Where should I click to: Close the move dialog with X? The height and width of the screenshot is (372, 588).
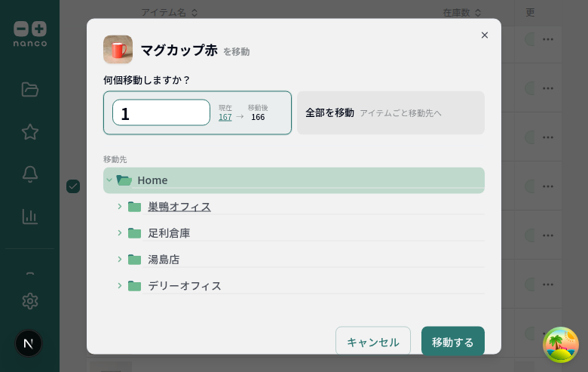point(485,35)
